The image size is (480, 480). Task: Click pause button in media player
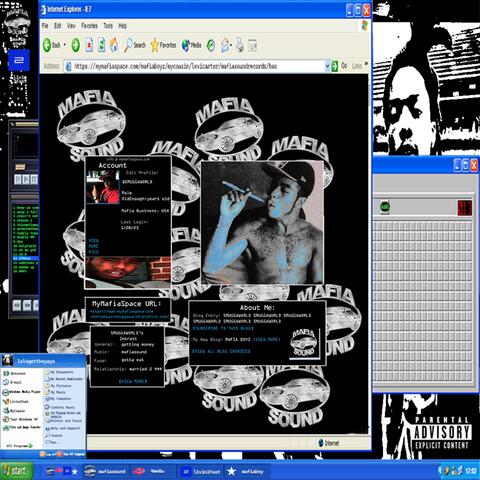34,179
